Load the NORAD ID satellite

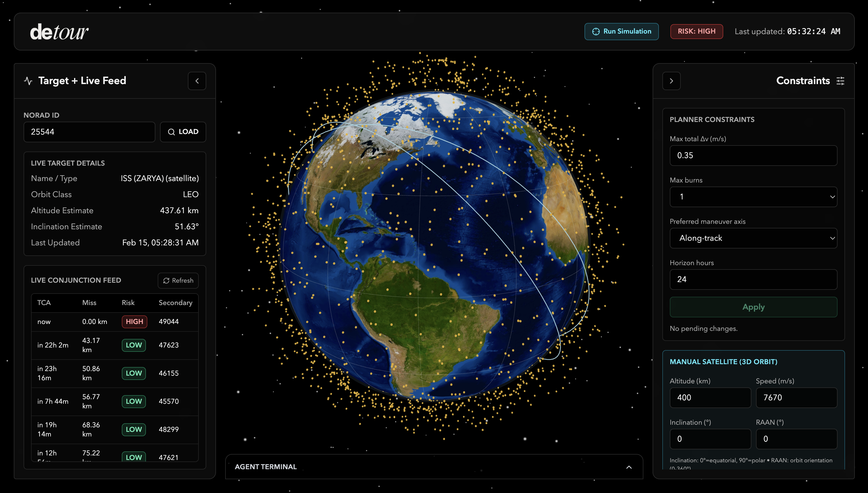pos(183,132)
